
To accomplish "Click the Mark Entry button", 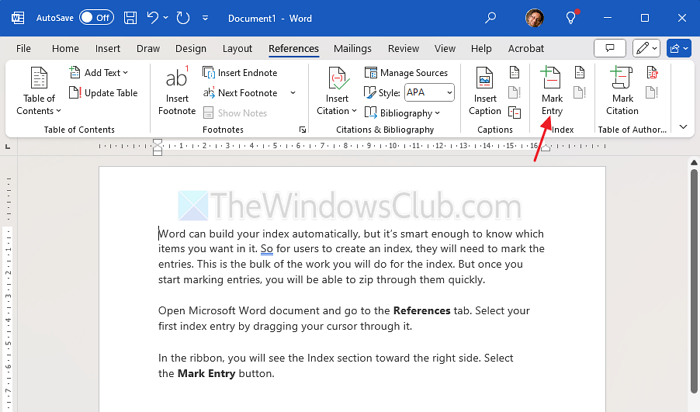I will [552, 91].
